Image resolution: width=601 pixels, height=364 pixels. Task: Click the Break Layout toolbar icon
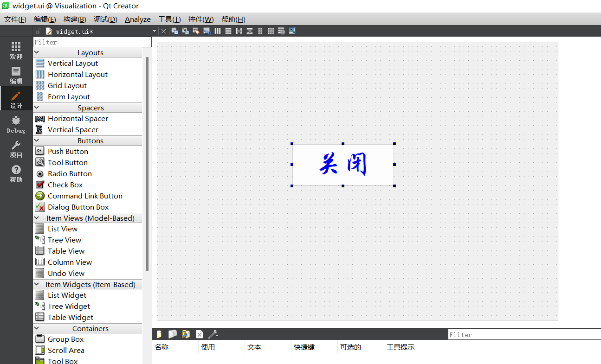pyautogui.click(x=281, y=31)
